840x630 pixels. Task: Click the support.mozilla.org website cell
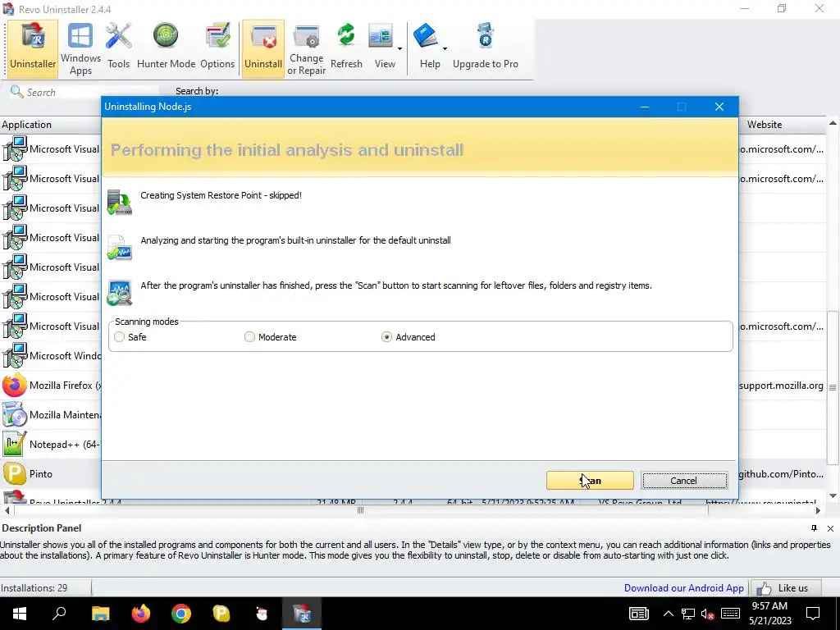point(781,386)
